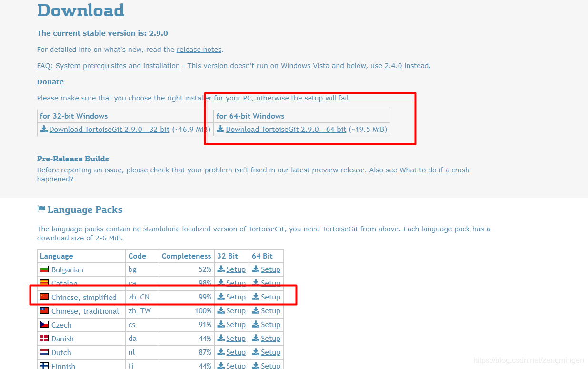588x369 pixels.
Task: Click download icon in Chinese simplified 64 Bit cell
Action: pyautogui.click(x=256, y=297)
